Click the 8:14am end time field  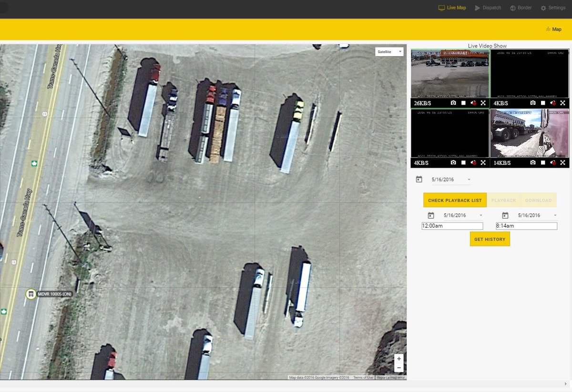click(526, 226)
